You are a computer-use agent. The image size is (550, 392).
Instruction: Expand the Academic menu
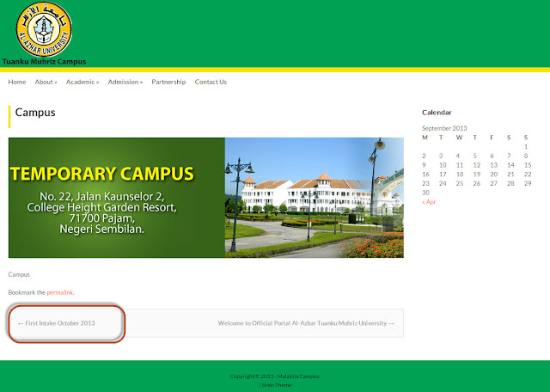click(82, 82)
